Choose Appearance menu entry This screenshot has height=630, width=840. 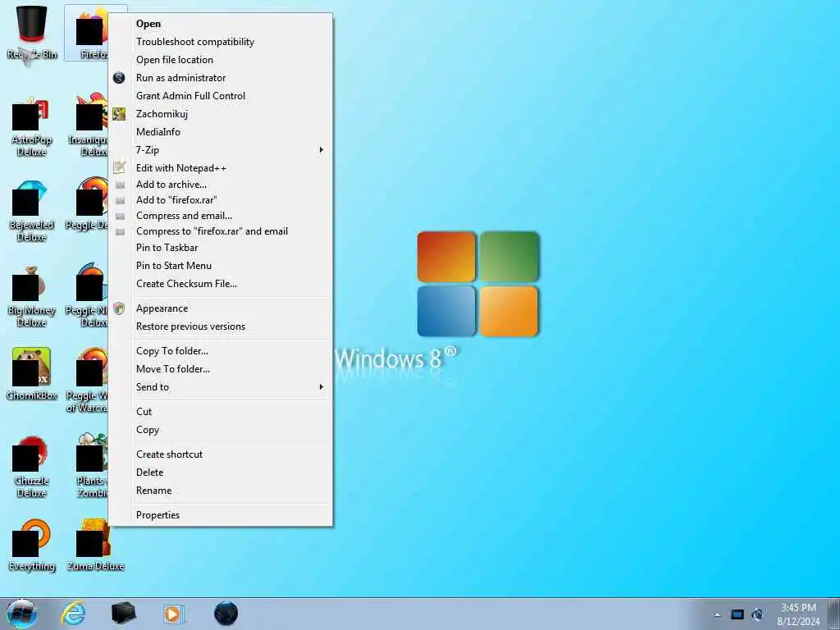[221, 308]
